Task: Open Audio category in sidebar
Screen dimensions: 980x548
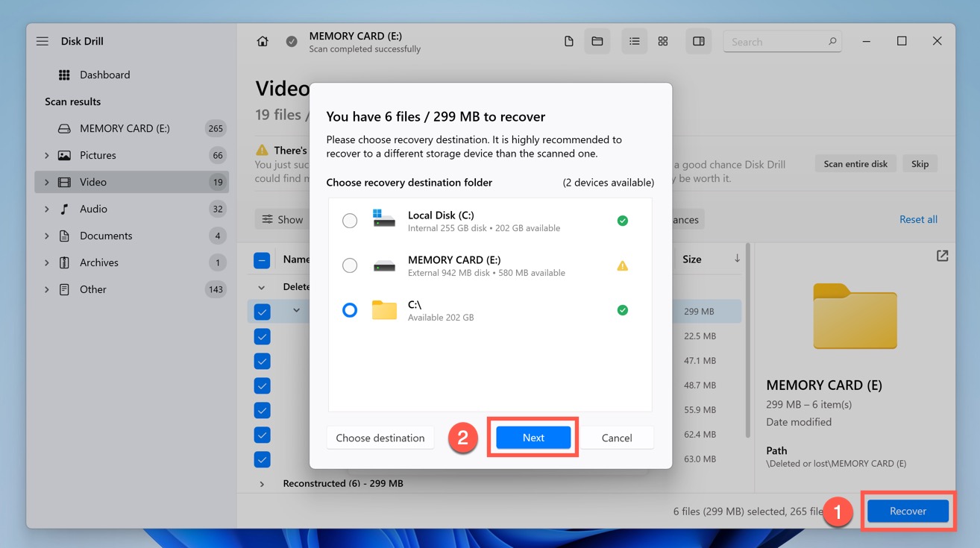Action: (131, 209)
